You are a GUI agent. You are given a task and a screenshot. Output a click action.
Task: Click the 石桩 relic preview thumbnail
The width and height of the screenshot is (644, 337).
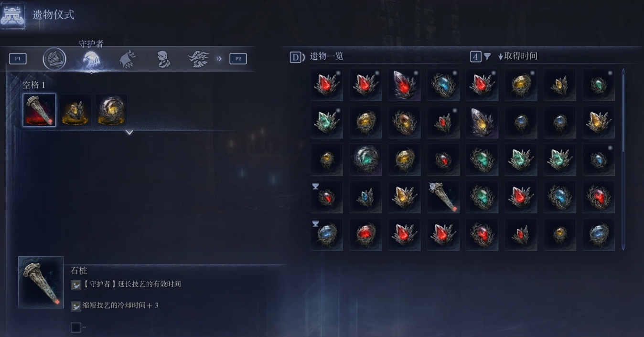(41, 283)
